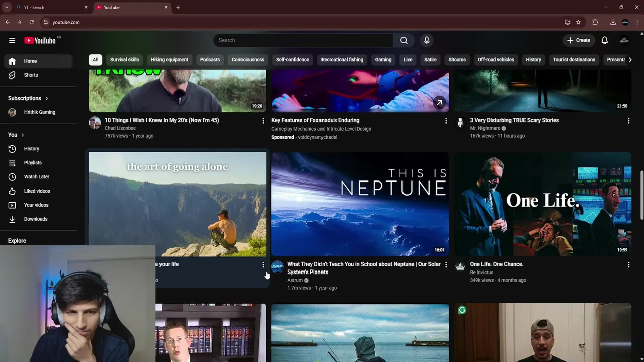Open options for the Neptune video
Screen dimensions: 644x362
pyautogui.click(x=446, y=265)
